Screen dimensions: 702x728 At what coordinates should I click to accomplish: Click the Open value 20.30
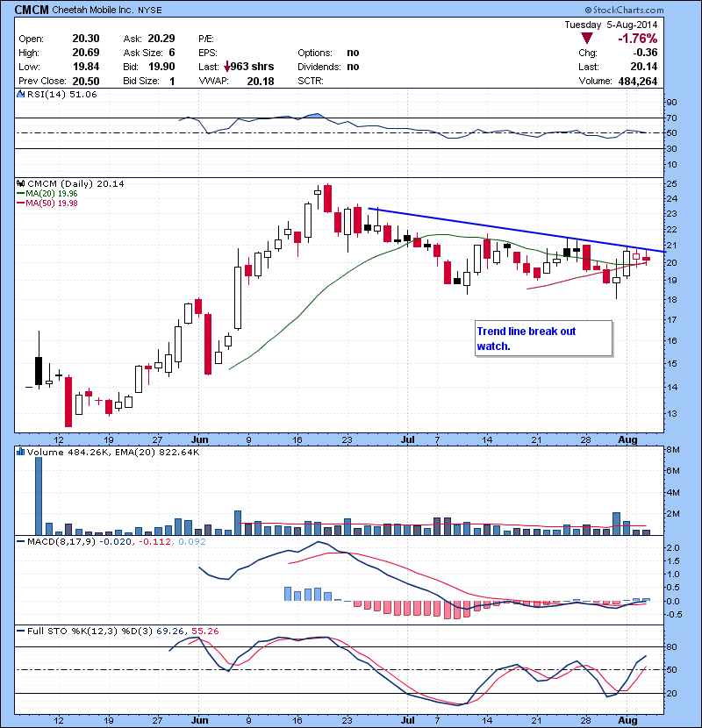pyautogui.click(x=86, y=39)
